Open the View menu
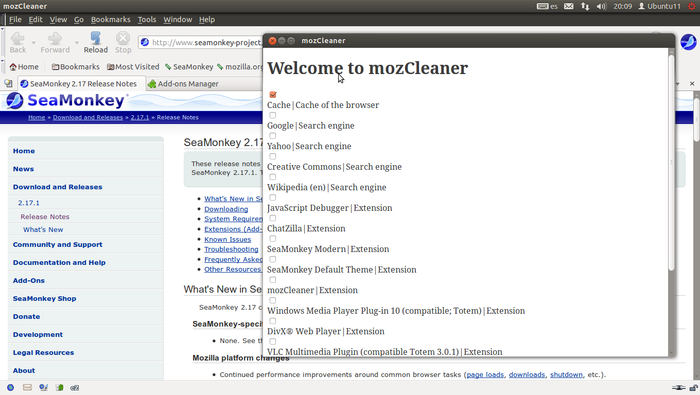This screenshot has height=395, width=700. [58, 20]
